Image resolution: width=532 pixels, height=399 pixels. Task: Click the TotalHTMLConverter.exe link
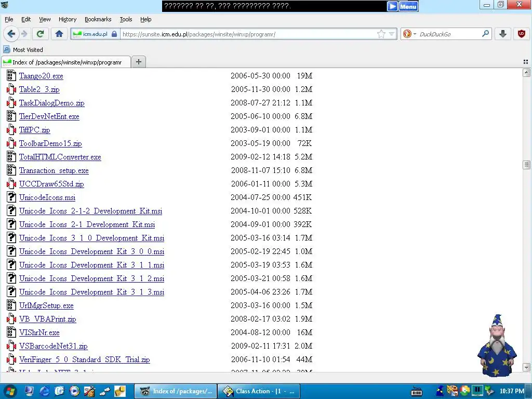click(60, 157)
